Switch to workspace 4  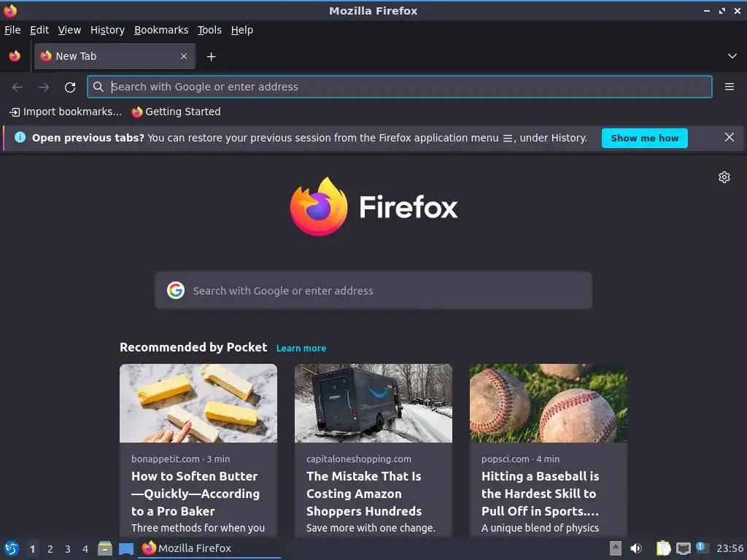click(85, 549)
